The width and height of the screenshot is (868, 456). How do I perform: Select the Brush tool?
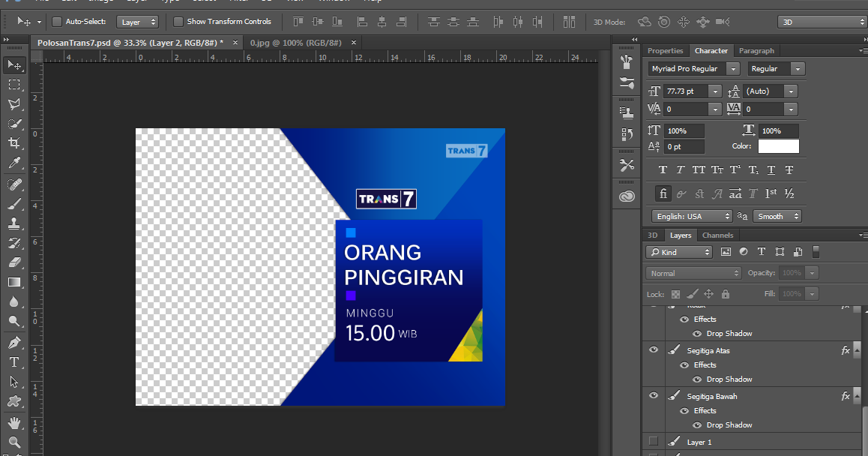[x=14, y=204]
